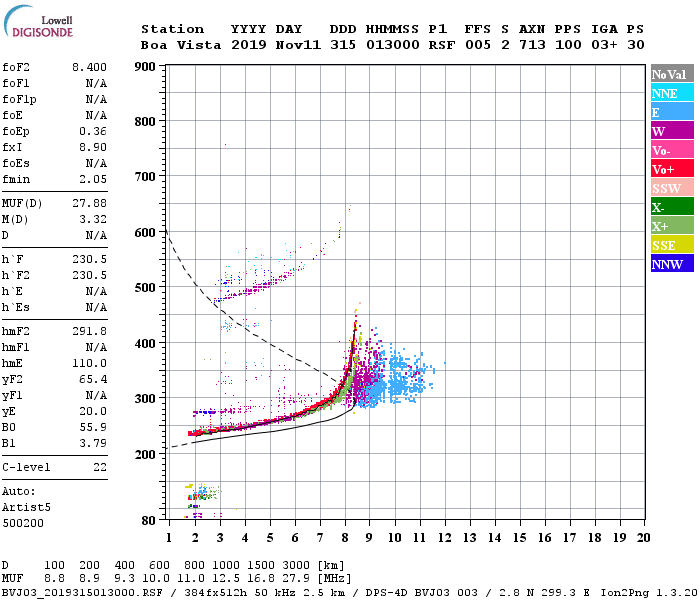The width and height of the screenshot is (700, 600).
Task: Click the MUF 12.5 value in bottom table
Action: tap(226, 579)
